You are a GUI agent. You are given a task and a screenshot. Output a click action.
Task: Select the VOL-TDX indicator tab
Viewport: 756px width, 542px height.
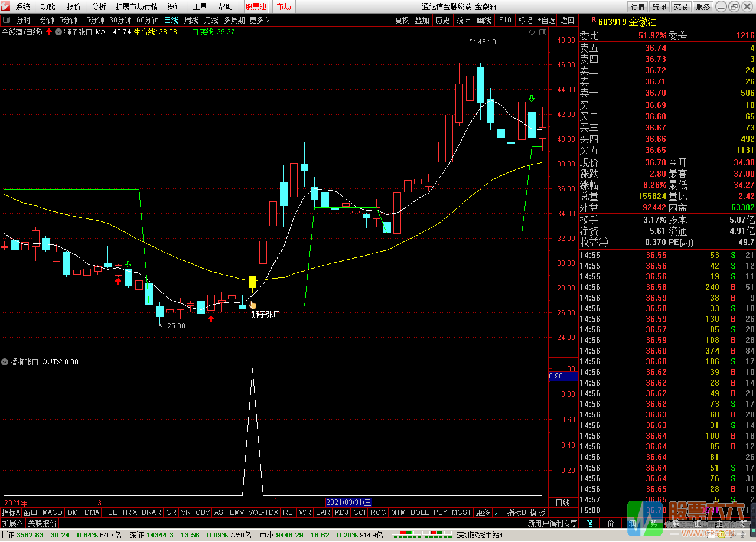click(263, 512)
